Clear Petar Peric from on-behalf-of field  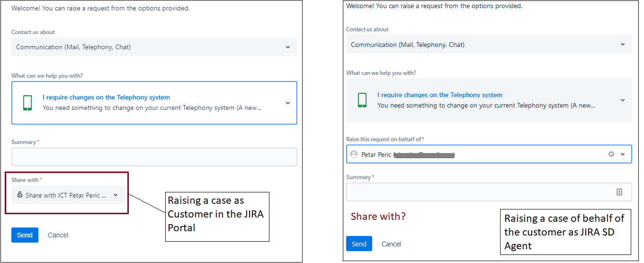click(x=611, y=154)
